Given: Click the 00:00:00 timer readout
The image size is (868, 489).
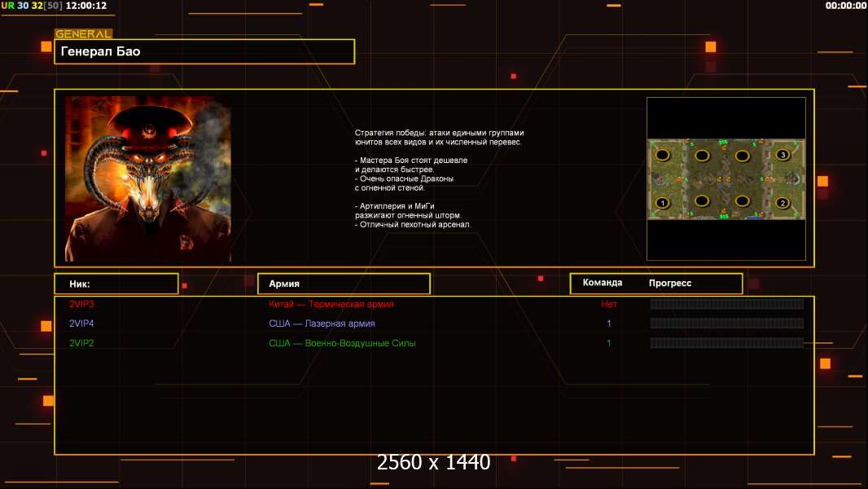Looking at the screenshot, I should [x=846, y=6].
